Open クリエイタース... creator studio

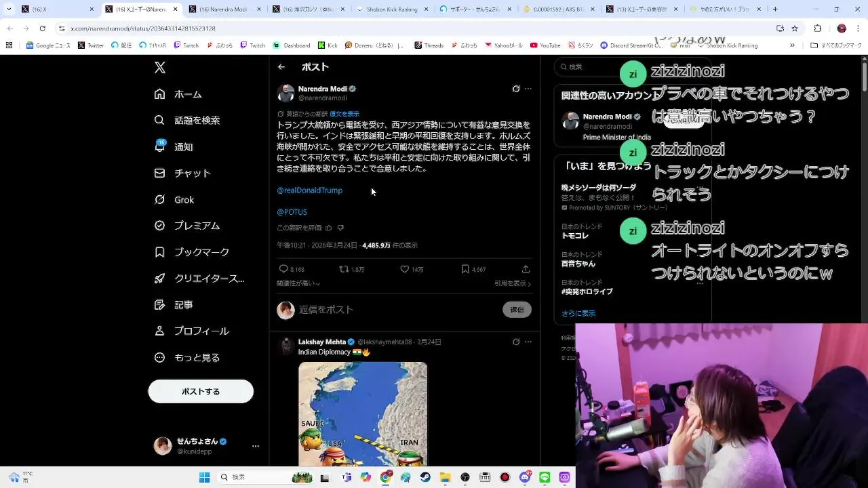pos(199,279)
